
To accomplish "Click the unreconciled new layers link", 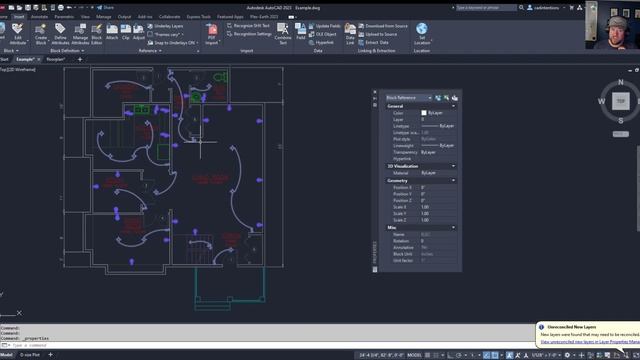I will 590,342.
